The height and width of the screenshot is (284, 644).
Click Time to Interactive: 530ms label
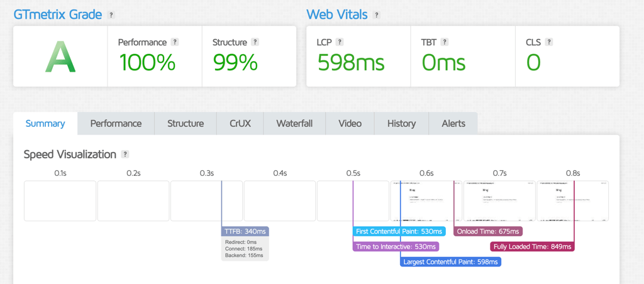[396, 247]
